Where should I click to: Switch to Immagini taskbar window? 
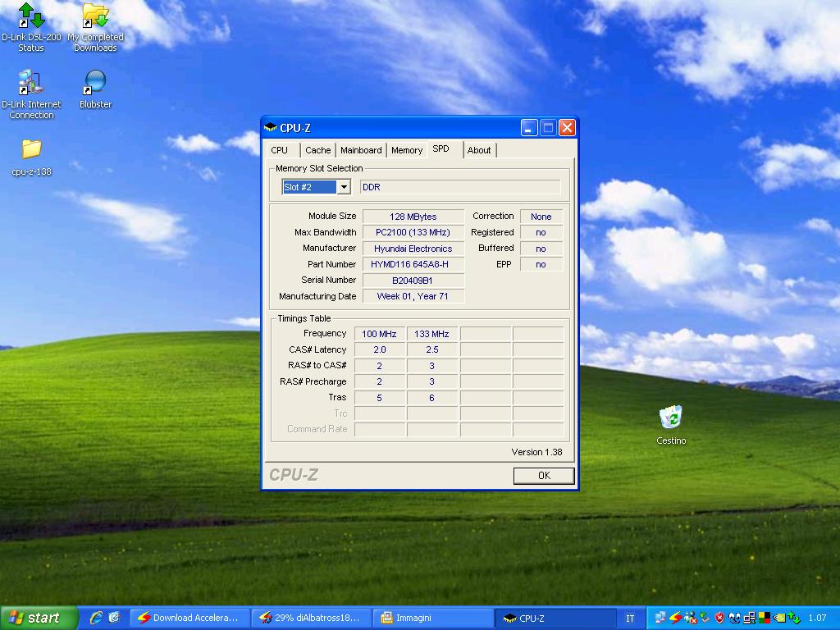click(433, 619)
